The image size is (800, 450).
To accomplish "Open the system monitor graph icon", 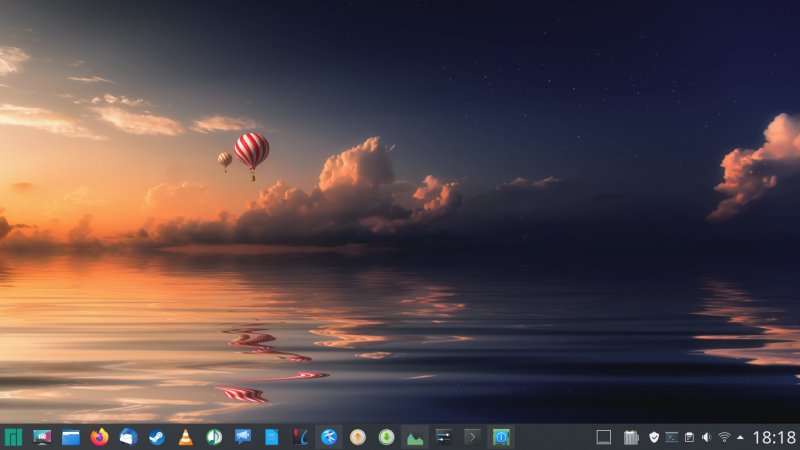I will [414, 437].
